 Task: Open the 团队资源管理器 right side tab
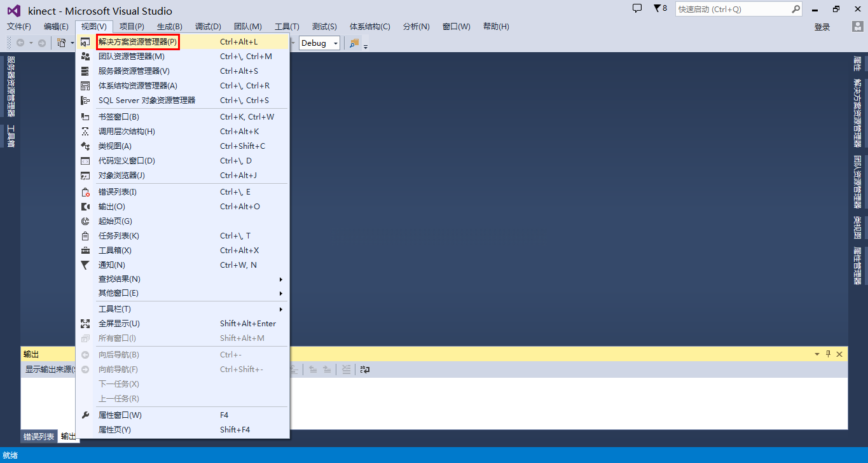coord(857,182)
